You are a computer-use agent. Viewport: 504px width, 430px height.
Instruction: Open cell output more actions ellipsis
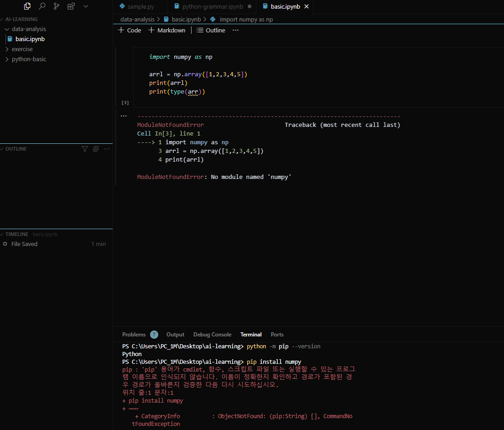(x=124, y=116)
